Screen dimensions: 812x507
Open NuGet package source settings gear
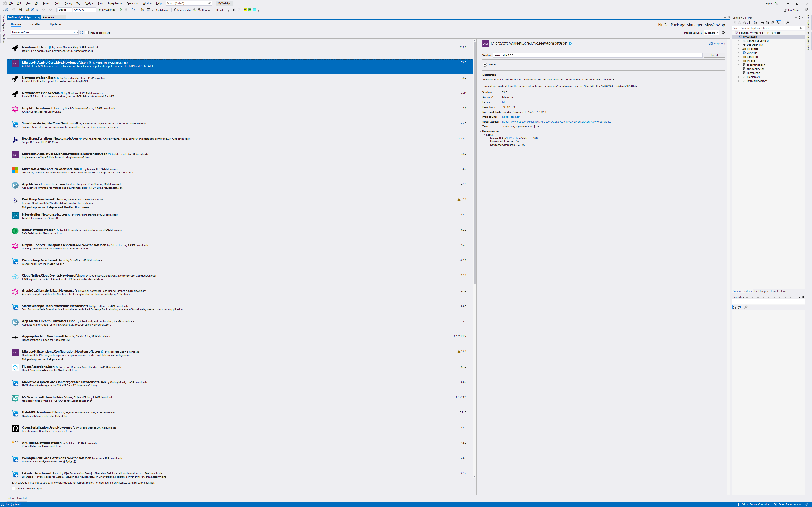[x=723, y=33]
